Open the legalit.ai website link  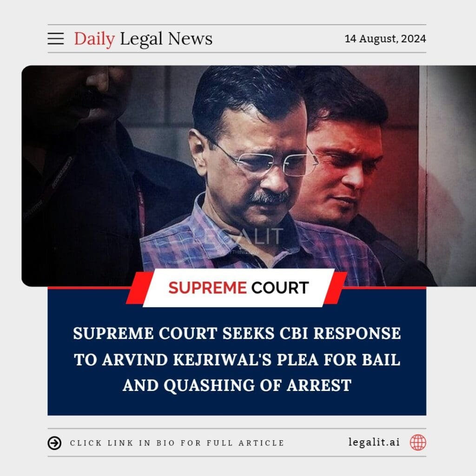click(374, 442)
